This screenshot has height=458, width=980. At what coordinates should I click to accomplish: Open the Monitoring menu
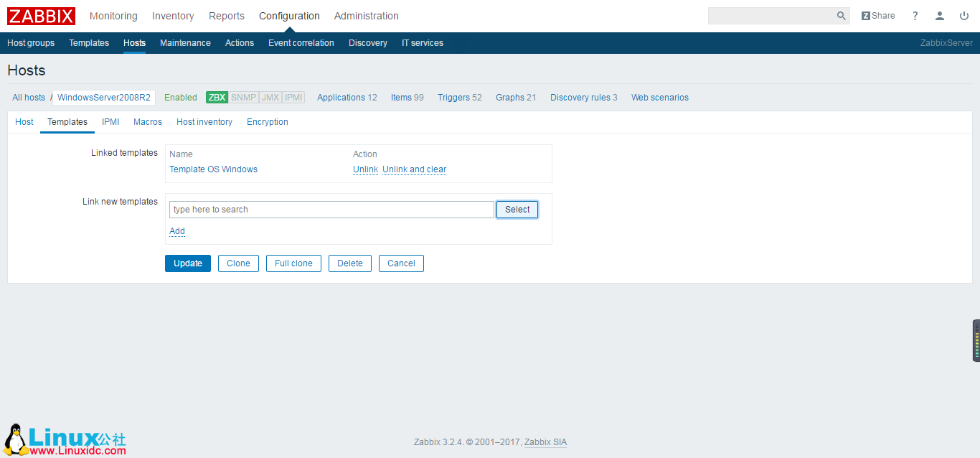click(x=113, y=15)
